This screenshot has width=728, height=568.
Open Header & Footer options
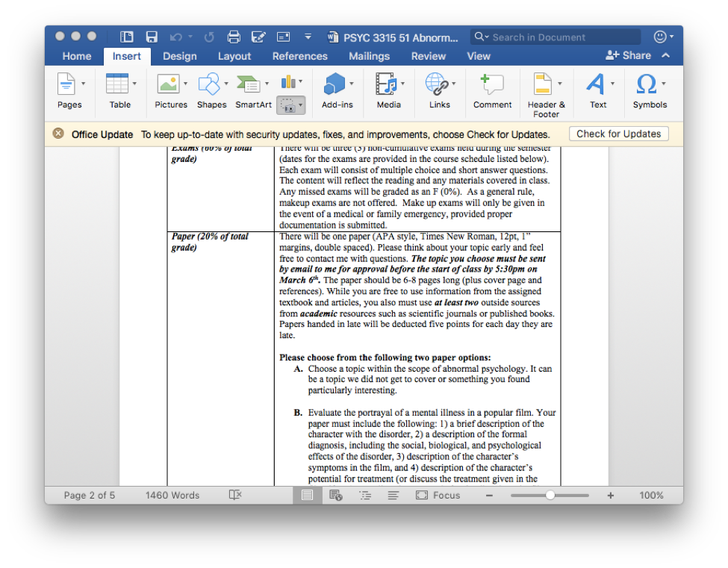click(x=543, y=84)
